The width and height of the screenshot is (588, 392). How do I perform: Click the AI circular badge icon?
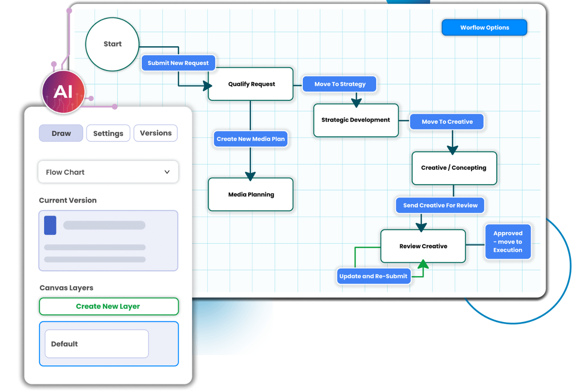[64, 92]
